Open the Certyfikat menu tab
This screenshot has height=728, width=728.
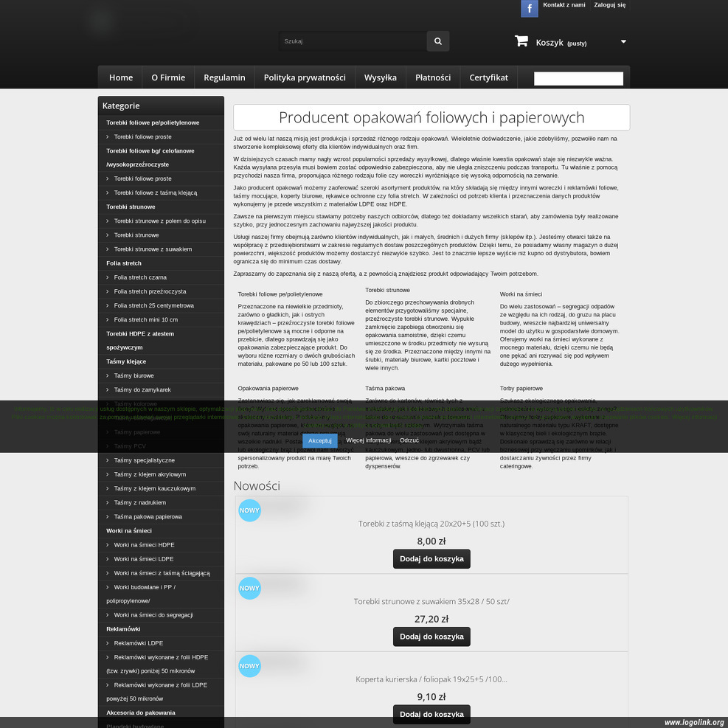pos(488,77)
